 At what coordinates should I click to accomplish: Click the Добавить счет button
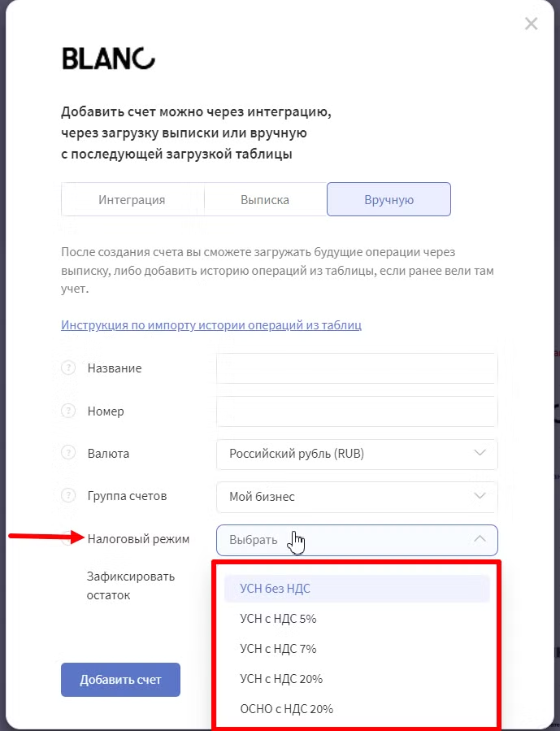tap(120, 680)
